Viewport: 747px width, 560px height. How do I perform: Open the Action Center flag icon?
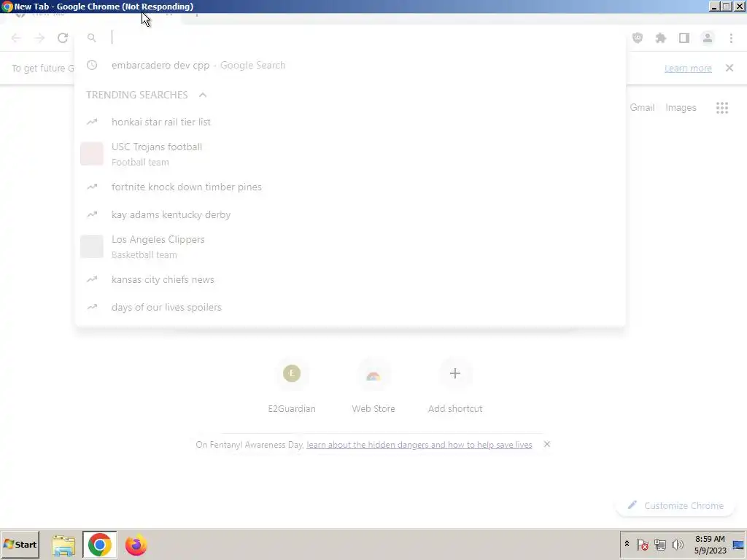pos(642,544)
